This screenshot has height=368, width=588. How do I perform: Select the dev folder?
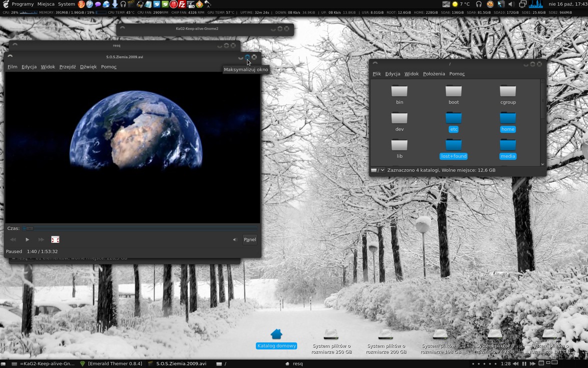[399, 122]
